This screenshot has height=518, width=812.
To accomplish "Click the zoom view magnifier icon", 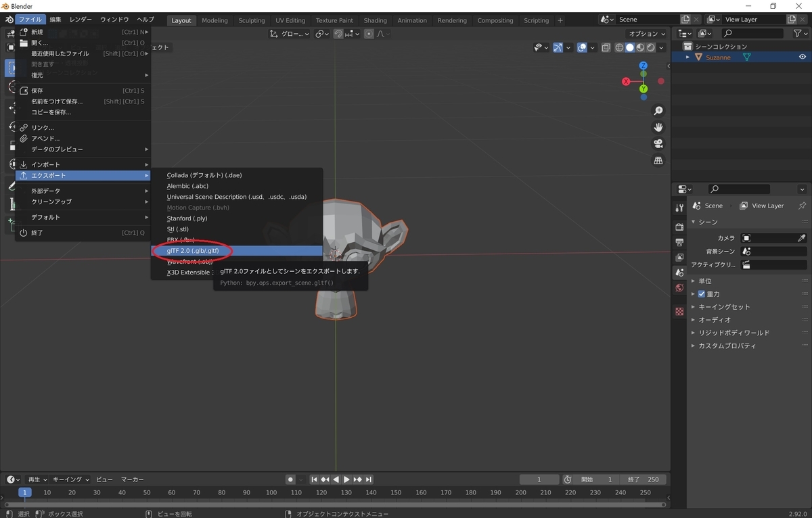I will coord(658,111).
